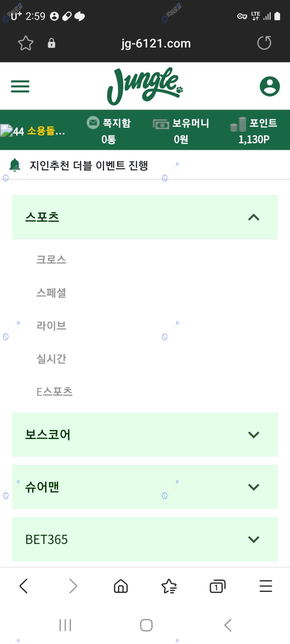Select the 라이브 submenu item
The width and height of the screenshot is (290, 644).
[51, 326]
